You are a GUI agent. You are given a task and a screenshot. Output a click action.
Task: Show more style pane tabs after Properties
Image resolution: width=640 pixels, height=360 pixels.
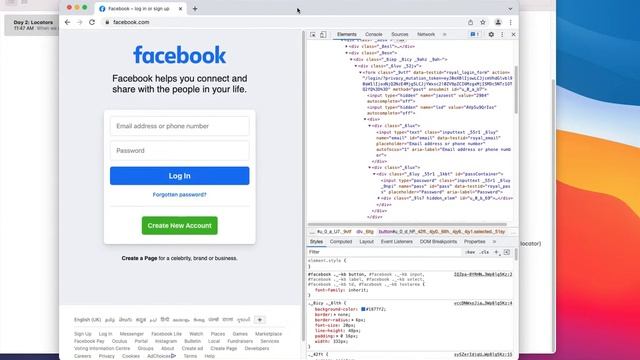(x=494, y=242)
